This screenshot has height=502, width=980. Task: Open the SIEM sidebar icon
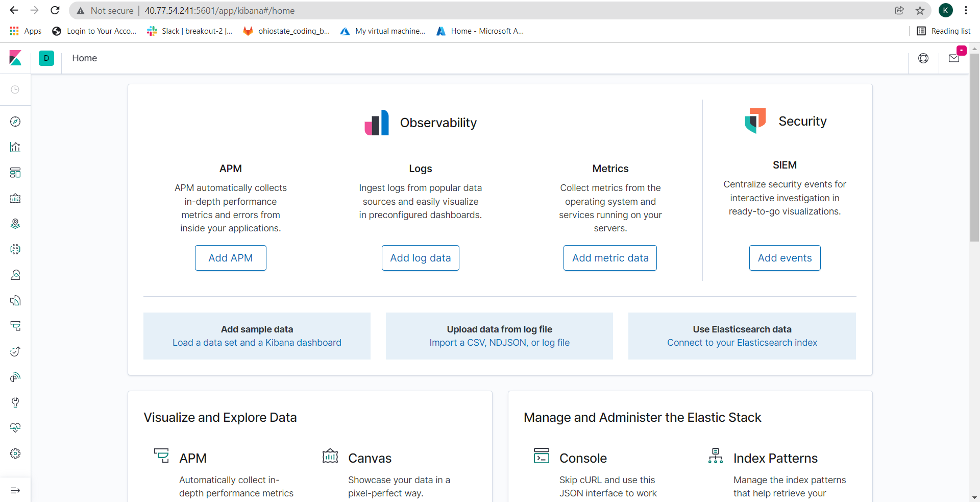15,377
